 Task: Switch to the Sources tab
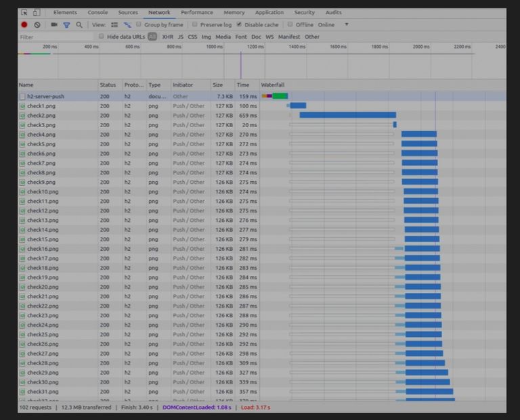[128, 13]
